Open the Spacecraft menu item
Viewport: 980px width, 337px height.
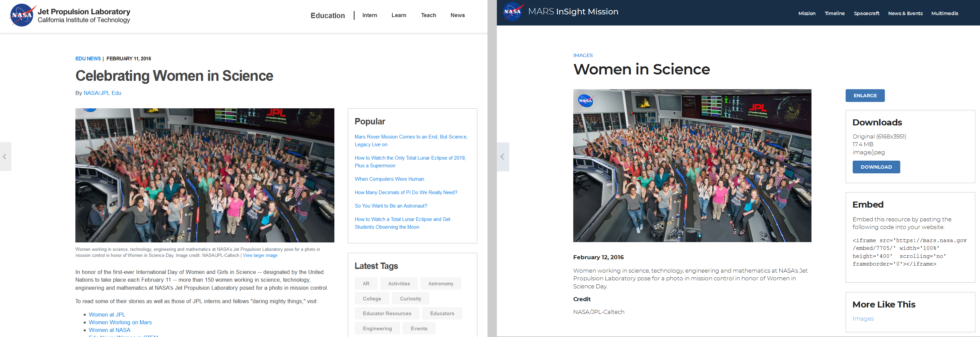pyautogui.click(x=866, y=13)
